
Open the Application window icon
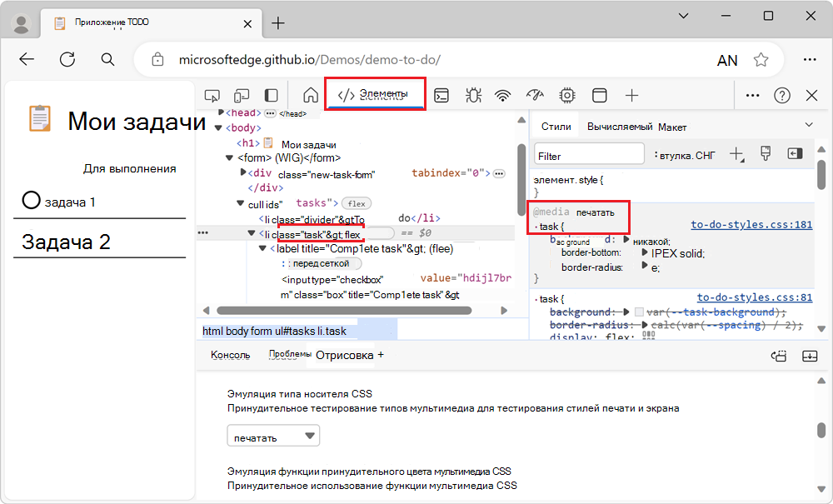click(599, 96)
